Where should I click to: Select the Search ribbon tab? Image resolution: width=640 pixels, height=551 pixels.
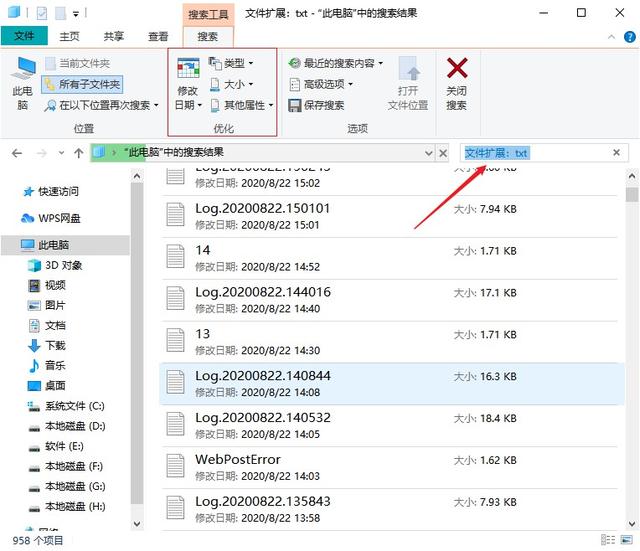click(x=208, y=37)
